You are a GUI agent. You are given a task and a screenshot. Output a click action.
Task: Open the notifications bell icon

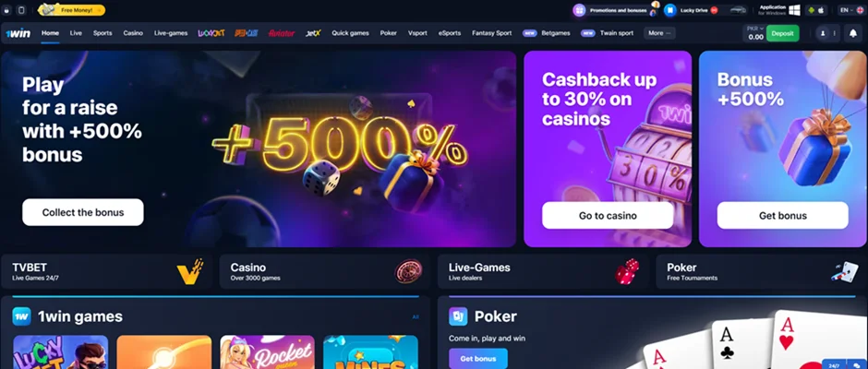[852, 33]
